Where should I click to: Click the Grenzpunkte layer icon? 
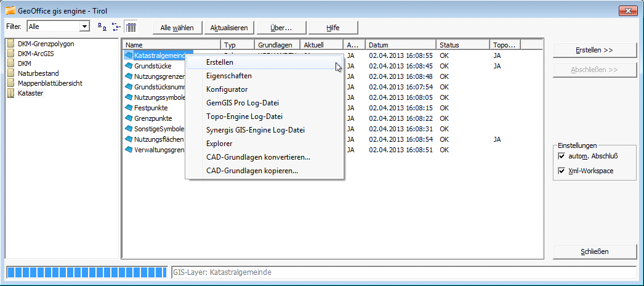click(x=129, y=118)
